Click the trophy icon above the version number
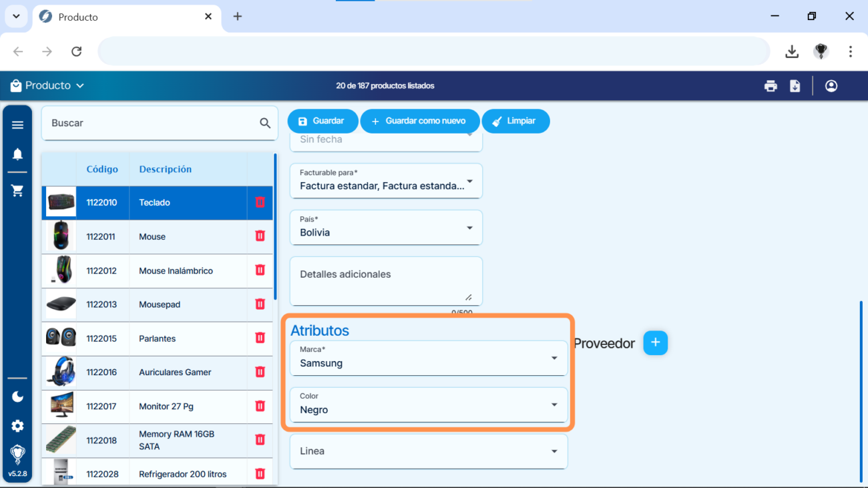The image size is (868, 488). (x=17, y=454)
